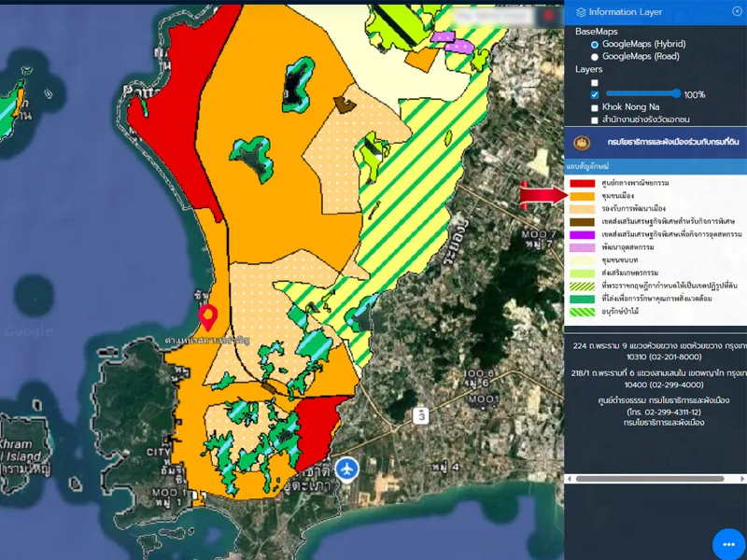Check the first unlabeled layer checkbox
Image resolution: width=747 pixels, height=560 pixels.
(x=595, y=82)
